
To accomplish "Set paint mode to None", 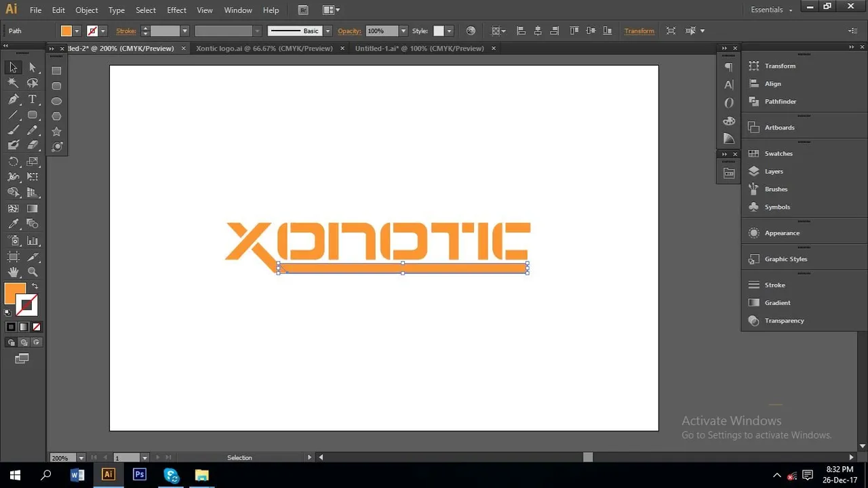I will pos(37,327).
